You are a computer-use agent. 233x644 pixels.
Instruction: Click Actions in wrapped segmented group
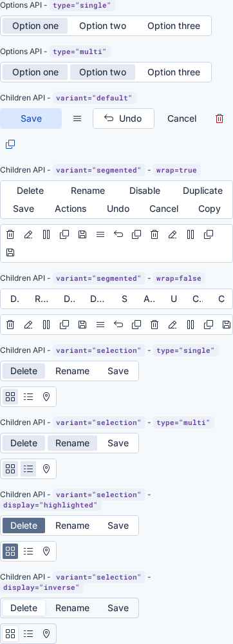coord(71,209)
